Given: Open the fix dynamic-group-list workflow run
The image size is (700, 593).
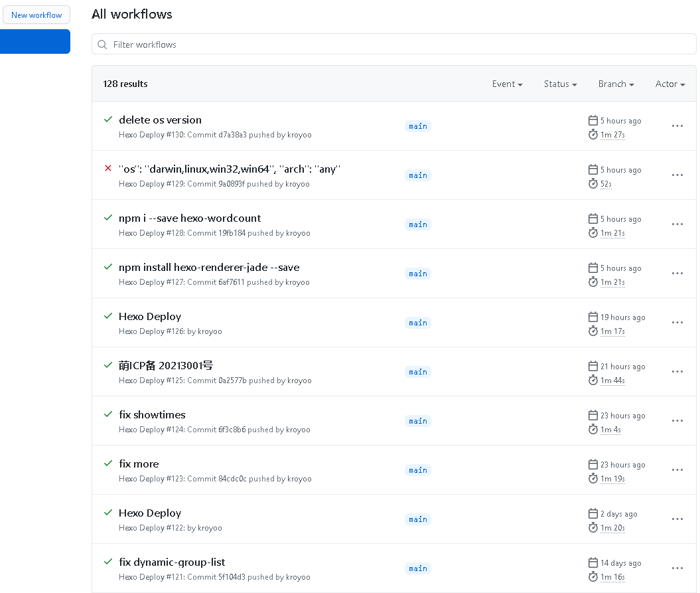Looking at the screenshot, I should (x=172, y=562).
